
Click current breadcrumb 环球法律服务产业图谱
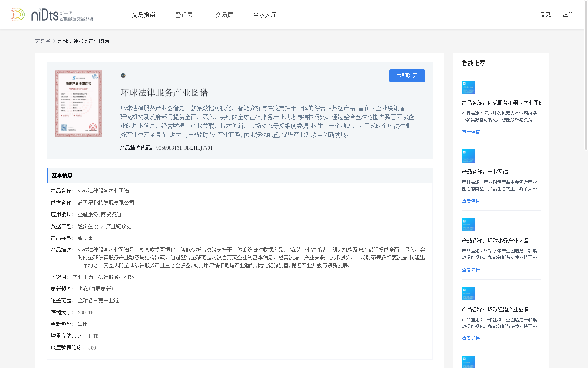(x=83, y=41)
